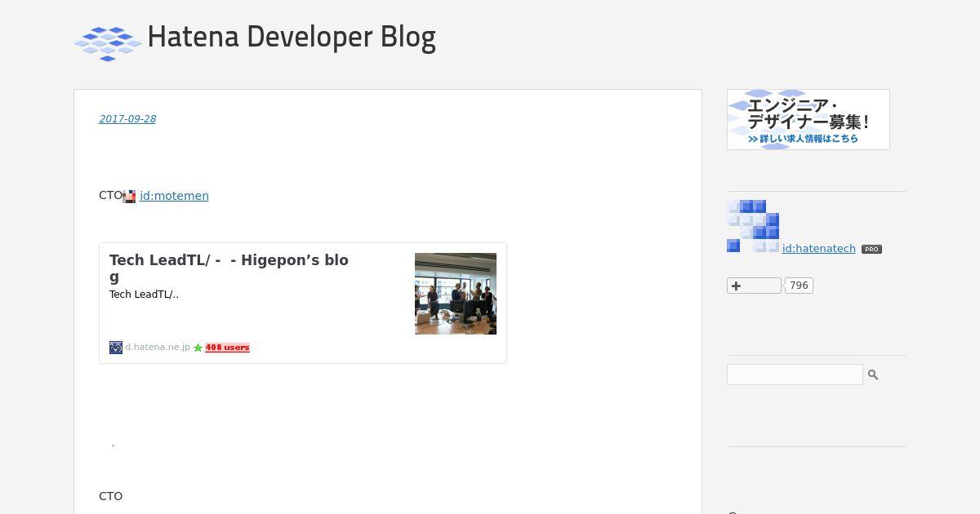
Task: Focus the sidebar search input field
Action: coord(795,374)
